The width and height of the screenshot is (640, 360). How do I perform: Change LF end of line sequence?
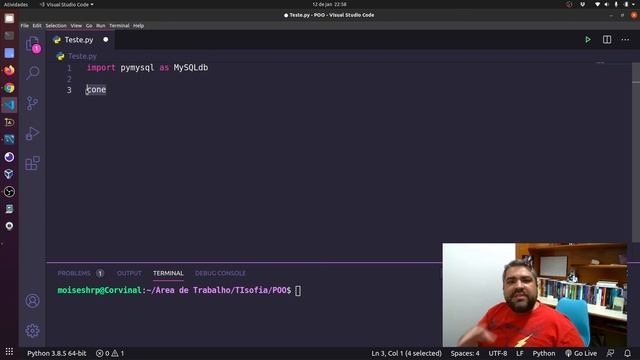pyautogui.click(x=520, y=353)
